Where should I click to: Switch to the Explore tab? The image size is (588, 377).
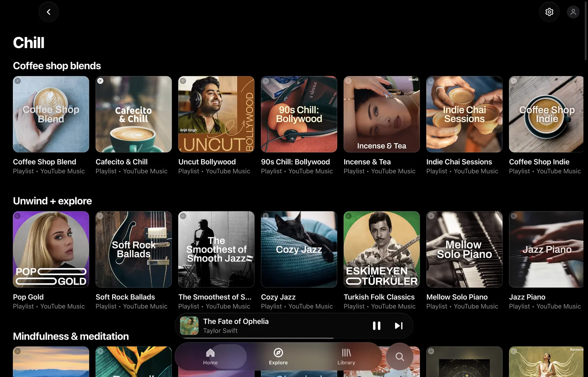278,357
